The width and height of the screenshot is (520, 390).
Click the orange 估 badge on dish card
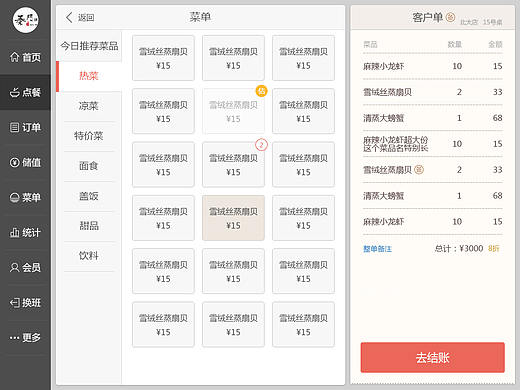click(x=261, y=91)
